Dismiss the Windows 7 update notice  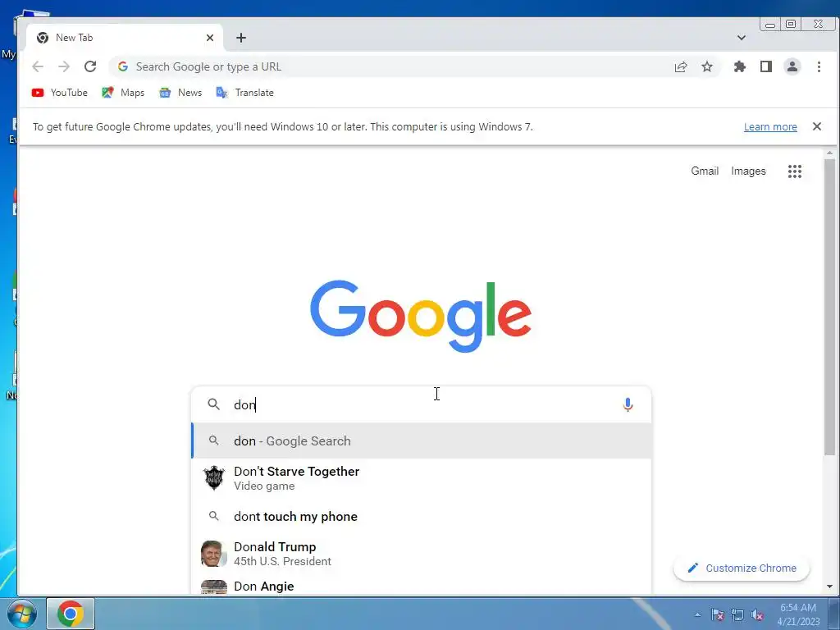817,126
